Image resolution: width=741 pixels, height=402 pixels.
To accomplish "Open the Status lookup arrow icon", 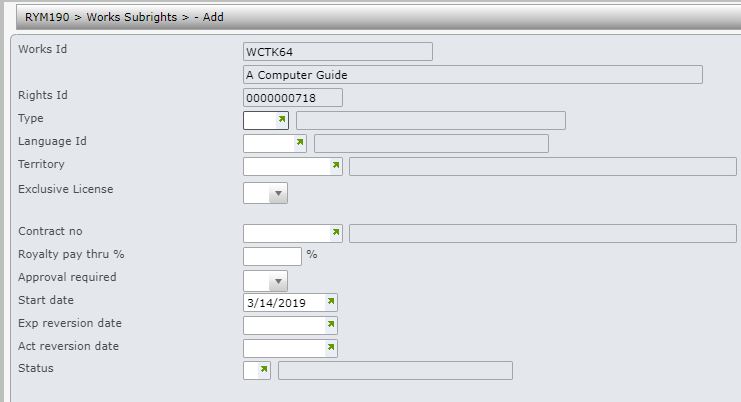I will point(264,369).
